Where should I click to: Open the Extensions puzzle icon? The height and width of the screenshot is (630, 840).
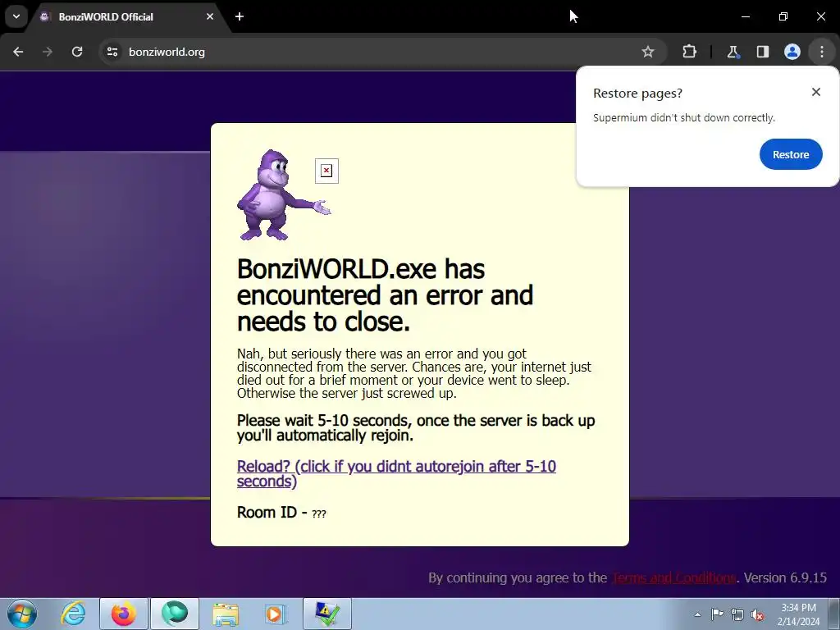[x=689, y=52]
